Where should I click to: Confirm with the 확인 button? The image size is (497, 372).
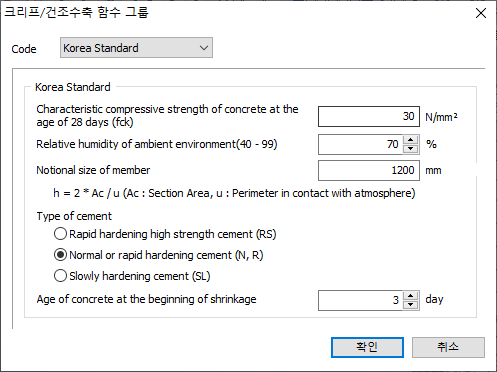pos(367,347)
